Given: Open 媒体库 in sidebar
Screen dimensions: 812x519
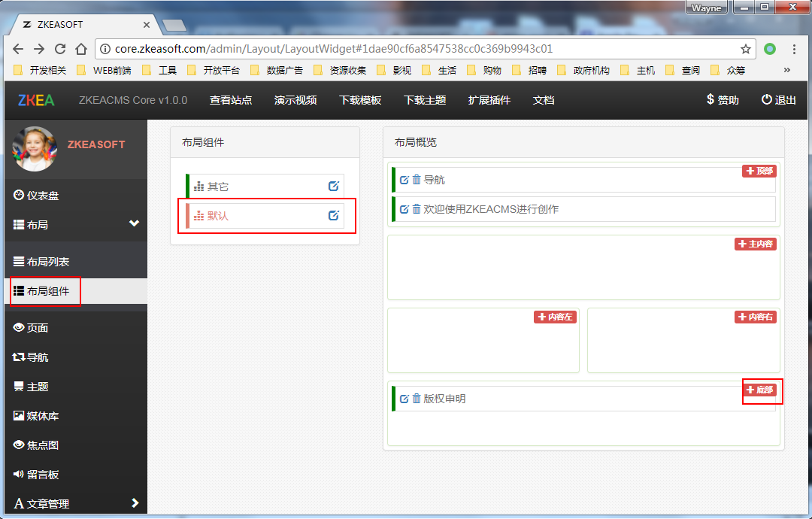Looking at the screenshot, I should [x=76, y=415].
